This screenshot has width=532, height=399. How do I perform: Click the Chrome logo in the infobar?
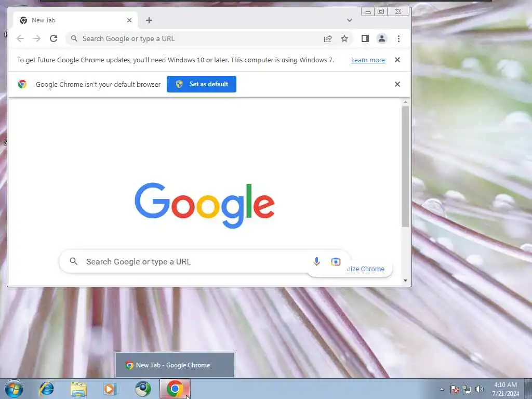22,84
